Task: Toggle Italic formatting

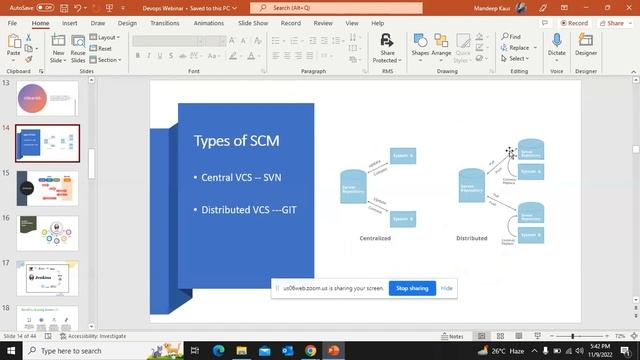Action: pyautogui.click(x=149, y=56)
